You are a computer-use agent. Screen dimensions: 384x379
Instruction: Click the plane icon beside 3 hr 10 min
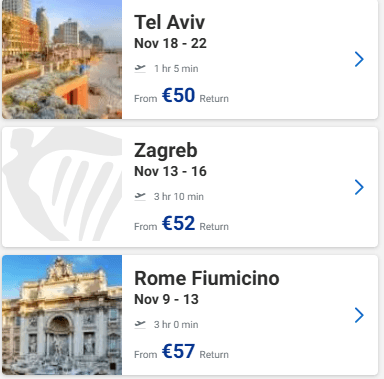click(140, 197)
